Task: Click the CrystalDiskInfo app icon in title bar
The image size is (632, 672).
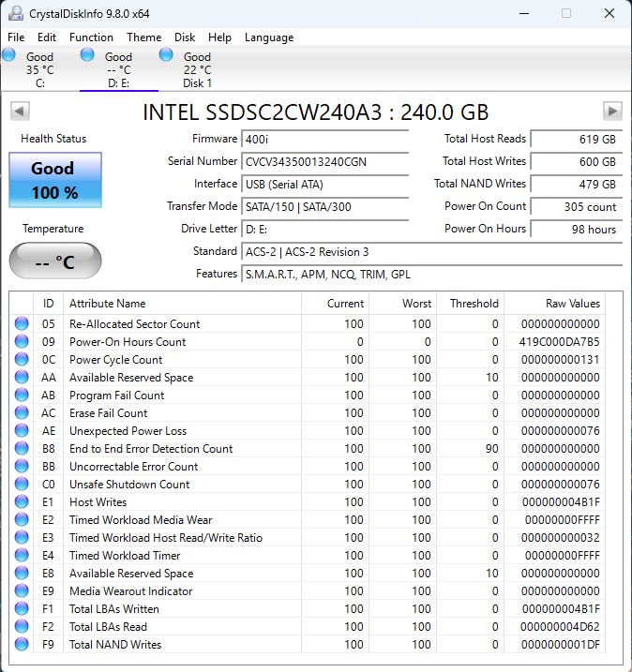Action: [x=16, y=13]
